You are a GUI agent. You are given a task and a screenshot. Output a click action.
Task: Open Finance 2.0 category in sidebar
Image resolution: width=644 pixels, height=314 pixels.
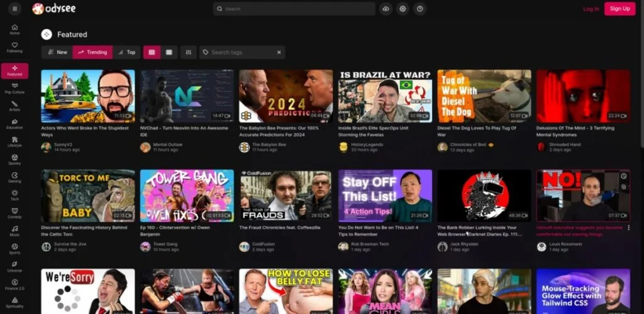pos(15,284)
